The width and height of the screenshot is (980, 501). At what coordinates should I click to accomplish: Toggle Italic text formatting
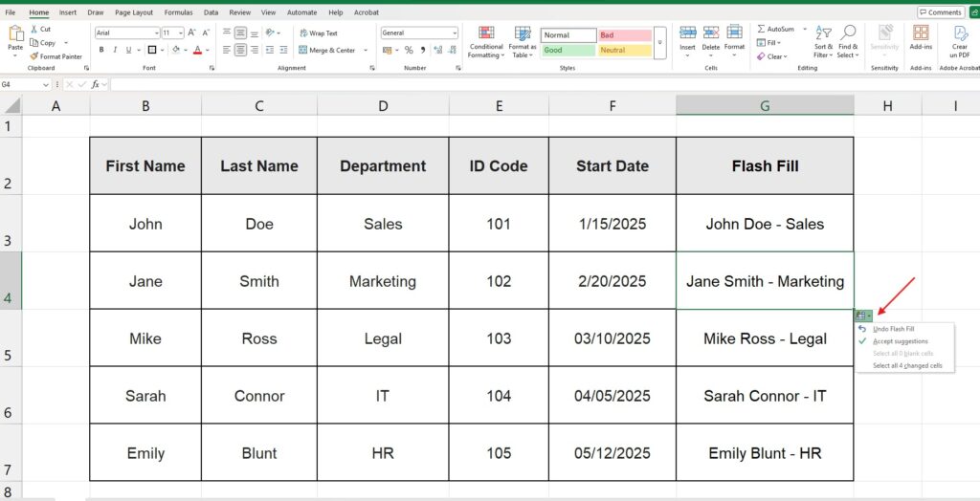(115, 50)
